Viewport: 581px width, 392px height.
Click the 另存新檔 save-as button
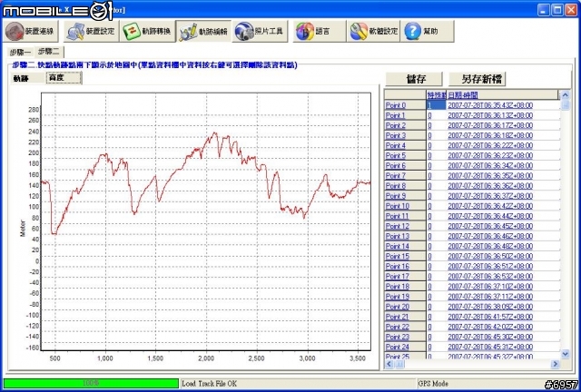coord(478,79)
